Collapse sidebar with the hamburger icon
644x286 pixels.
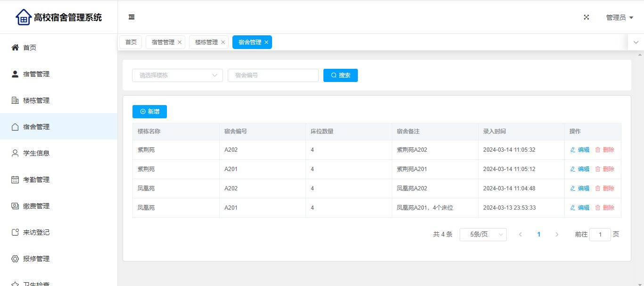pyautogui.click(x=132, y=17)
